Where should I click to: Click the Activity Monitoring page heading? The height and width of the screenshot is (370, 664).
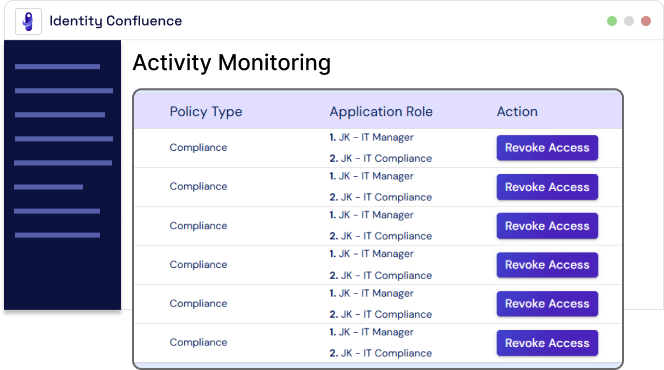click(x=232, y=63)
